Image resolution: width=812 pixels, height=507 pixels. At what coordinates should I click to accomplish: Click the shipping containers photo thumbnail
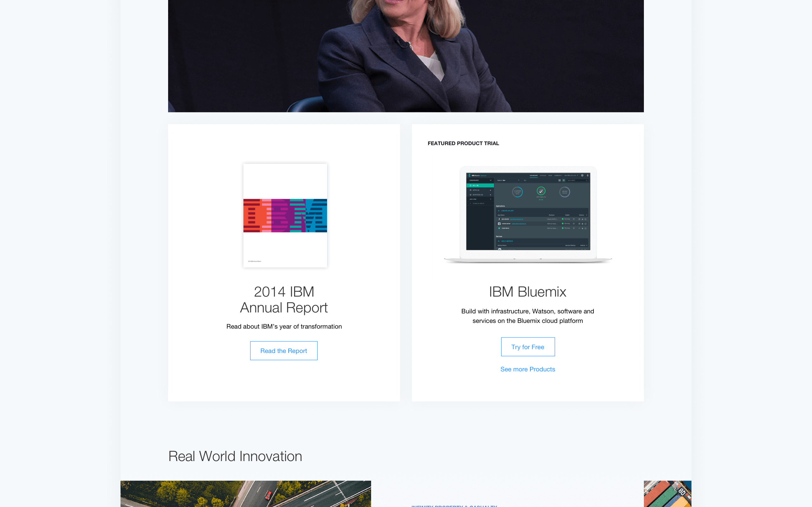pyautogui.click(x=667, y=494)
